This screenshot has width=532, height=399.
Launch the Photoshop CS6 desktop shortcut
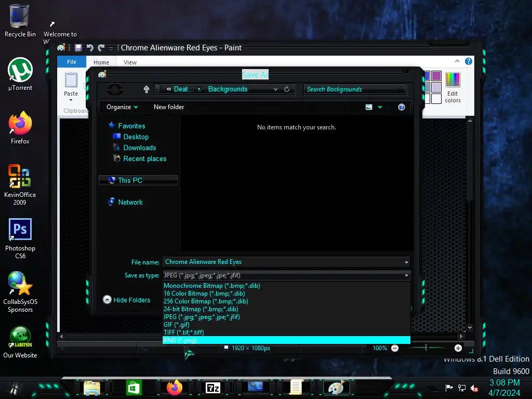coord(20,238)
